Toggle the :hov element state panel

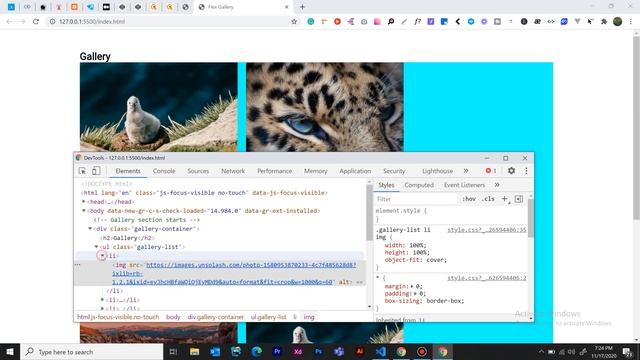469,199
